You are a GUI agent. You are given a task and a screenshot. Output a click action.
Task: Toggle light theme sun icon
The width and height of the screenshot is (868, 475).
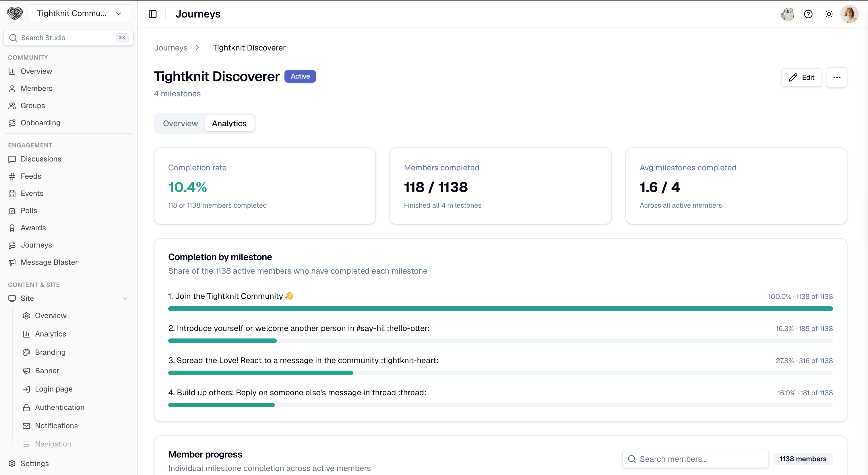(x=829, y=14)
